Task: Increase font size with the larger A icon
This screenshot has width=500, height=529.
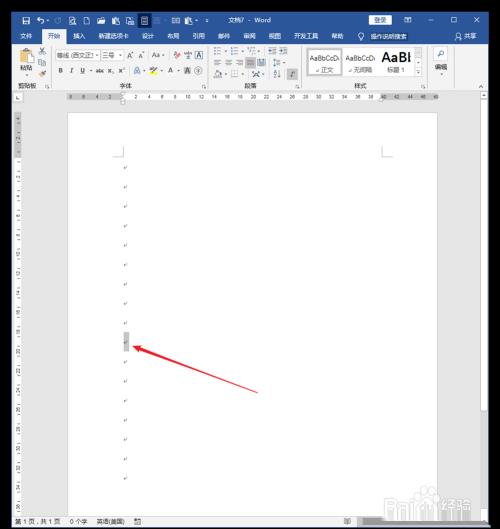Action: click(x=130, y=55)
